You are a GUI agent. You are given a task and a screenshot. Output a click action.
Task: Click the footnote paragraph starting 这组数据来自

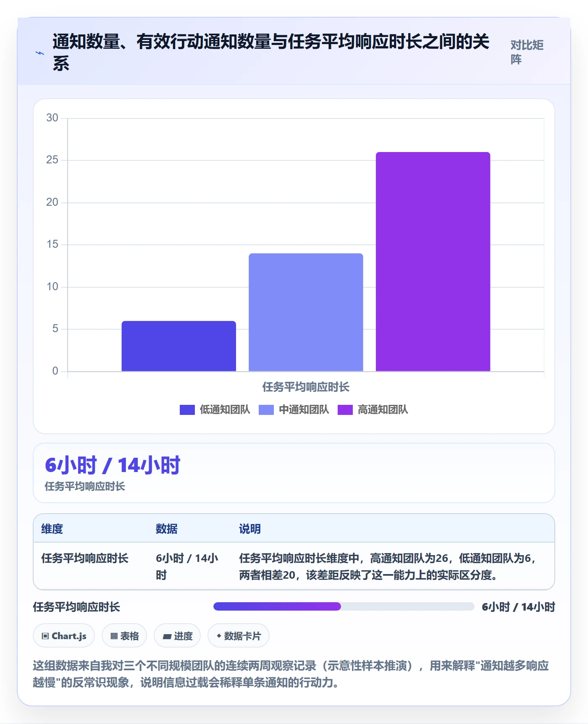point(291,674)
